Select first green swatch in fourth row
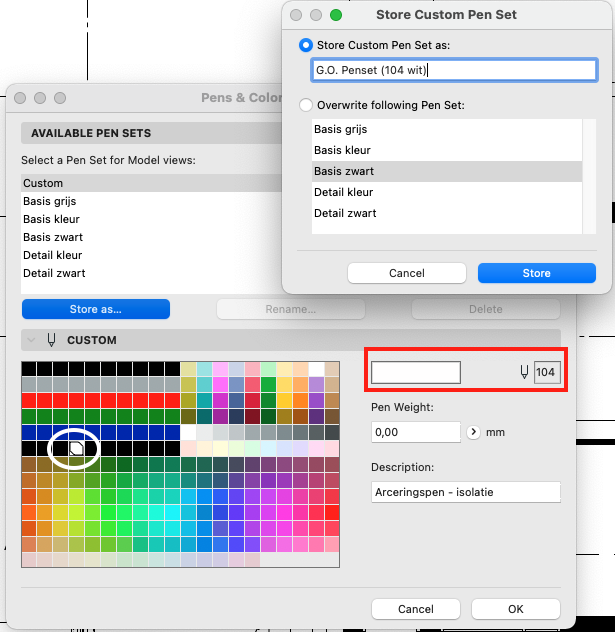 (29, 417)
